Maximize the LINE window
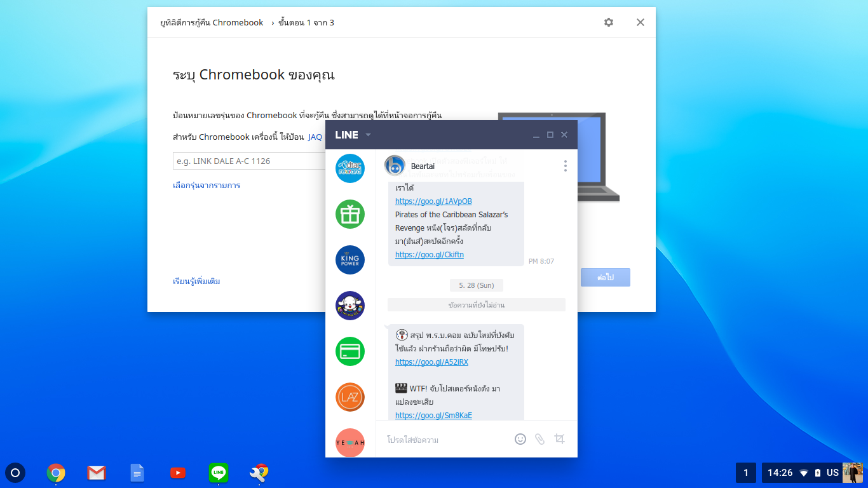The height and width of the screenshot is (488, 868). (550, 135)
